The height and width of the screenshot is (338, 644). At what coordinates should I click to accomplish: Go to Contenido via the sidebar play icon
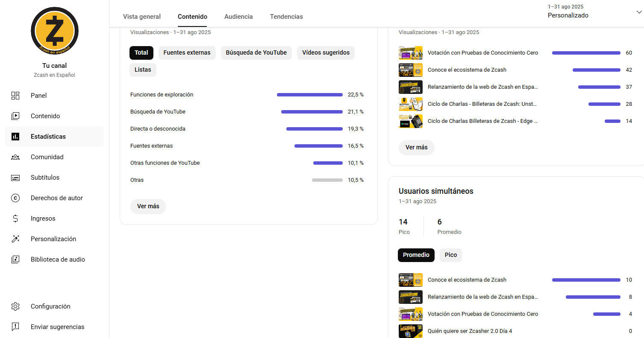coord(15,116)
